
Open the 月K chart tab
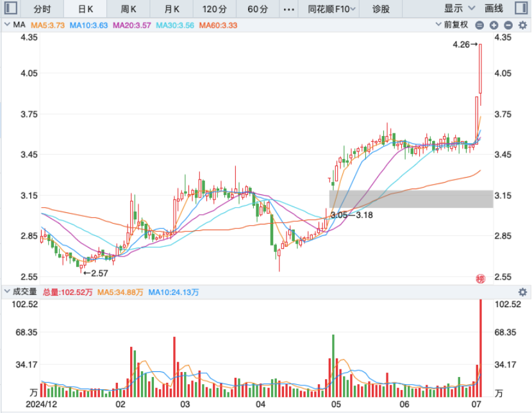[x=172, y=9]
